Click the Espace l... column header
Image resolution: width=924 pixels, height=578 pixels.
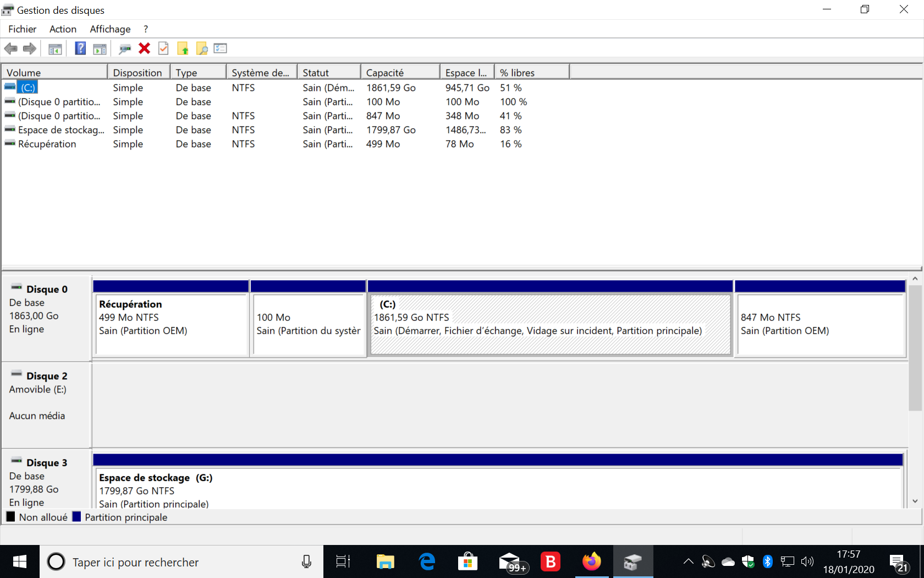click(x=468, y=73)
